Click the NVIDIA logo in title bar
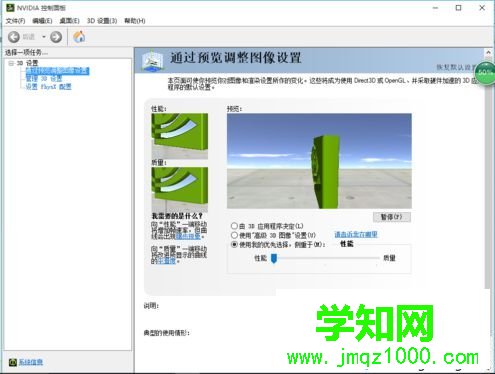Viewport: 495px width, 374px height. point(10,7)
